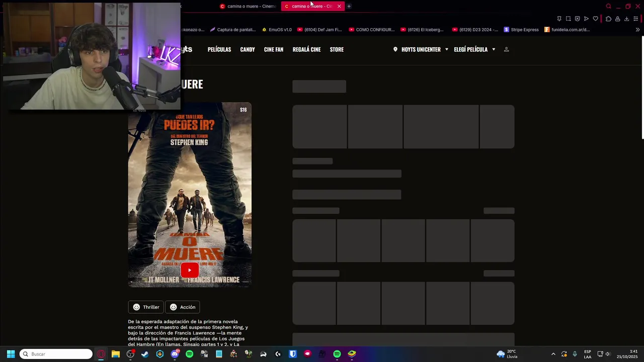Image resolution: width=644 pixels, height=362 pixels.
Task: Click the page vertical scrollbar
Action: point(642,88)
